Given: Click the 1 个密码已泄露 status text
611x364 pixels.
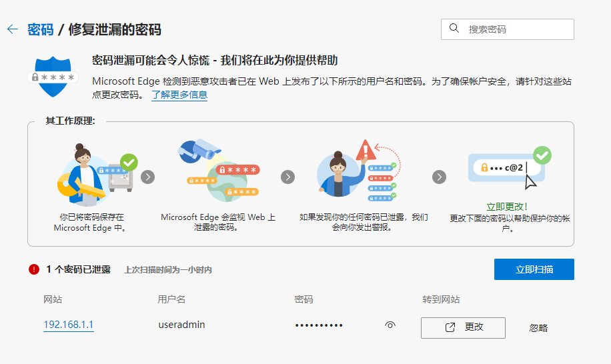Looking at the screenshot, I should point(78,269).
